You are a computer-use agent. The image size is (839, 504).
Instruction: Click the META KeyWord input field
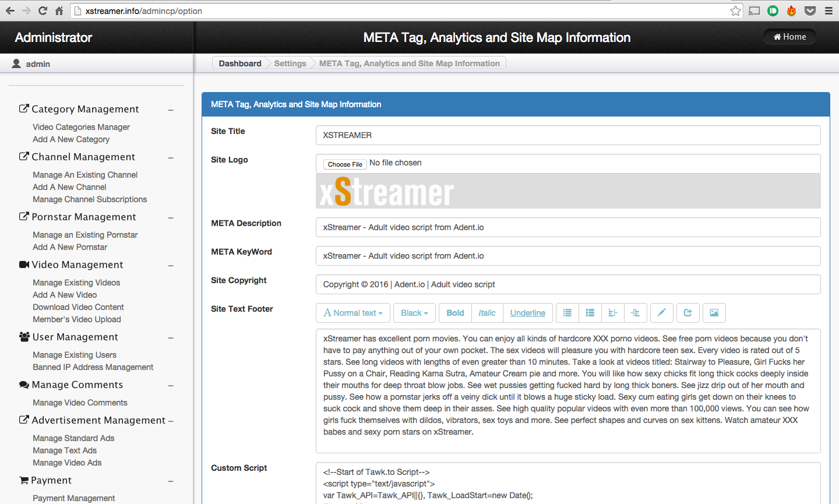(568, 256)
